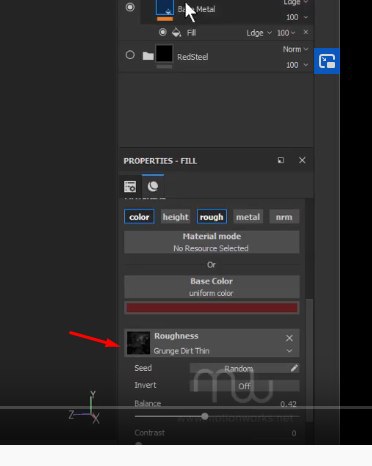
Task: Open the Fill effect Ldge blending dropdown
Action: 259,33
